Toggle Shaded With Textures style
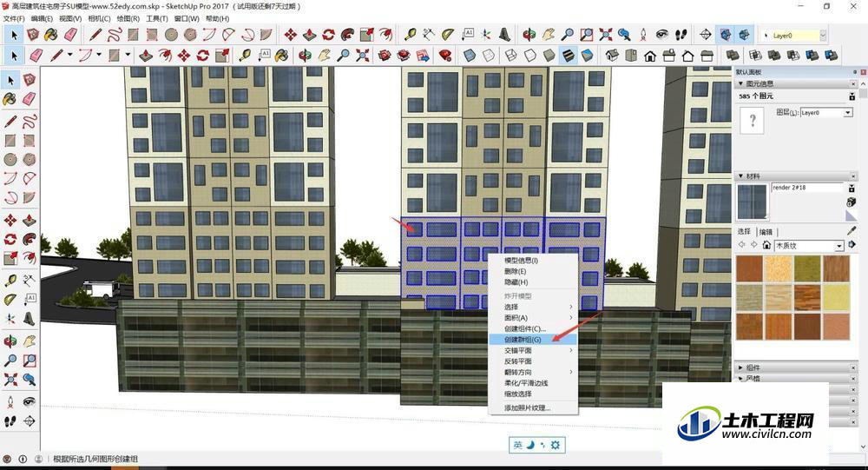868x470 pixels. point(569,56)
